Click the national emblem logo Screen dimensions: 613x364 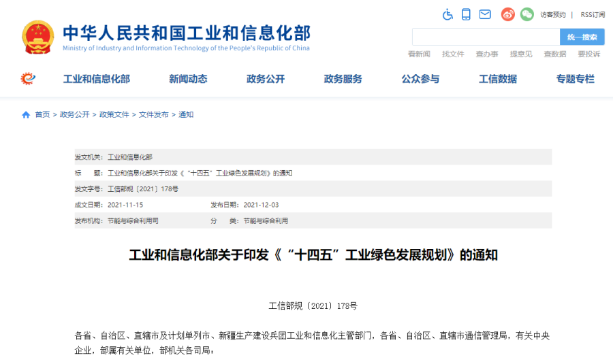click(38, 37)
